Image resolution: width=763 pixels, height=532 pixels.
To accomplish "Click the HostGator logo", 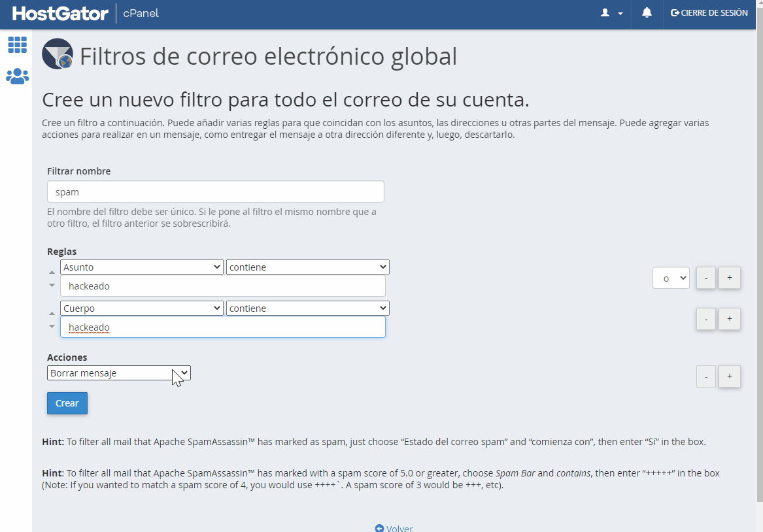I will tap(60, 13).
